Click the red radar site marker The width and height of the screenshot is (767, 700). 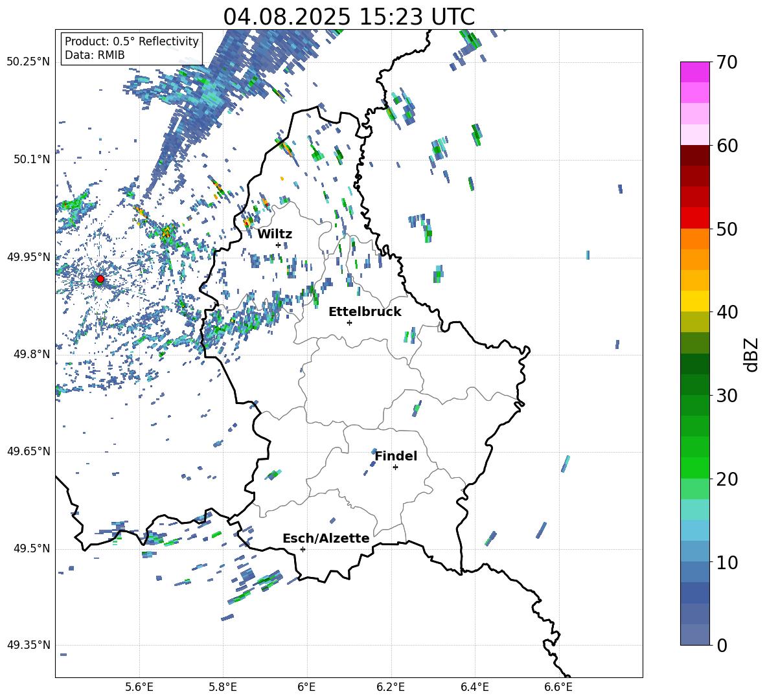[x=100, y=279]
